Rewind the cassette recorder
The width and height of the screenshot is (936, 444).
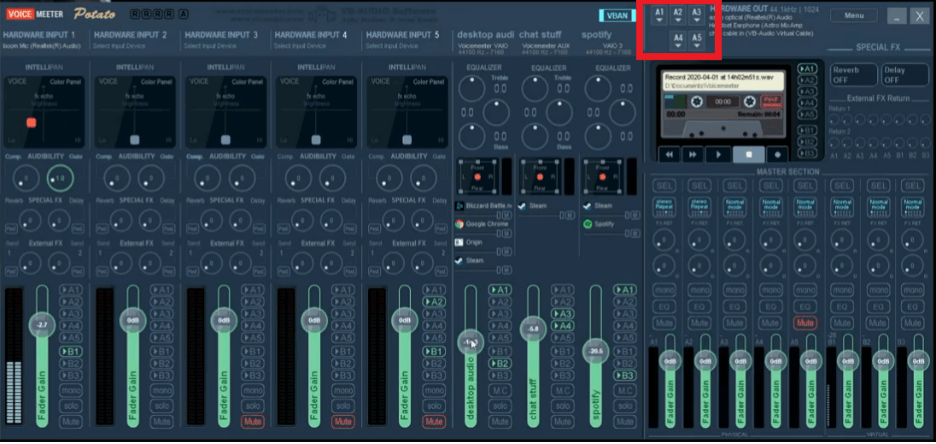click(x=670, y=154)
